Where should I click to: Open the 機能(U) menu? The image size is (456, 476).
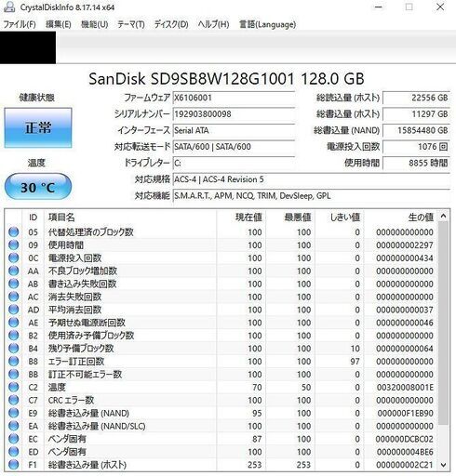94,24
